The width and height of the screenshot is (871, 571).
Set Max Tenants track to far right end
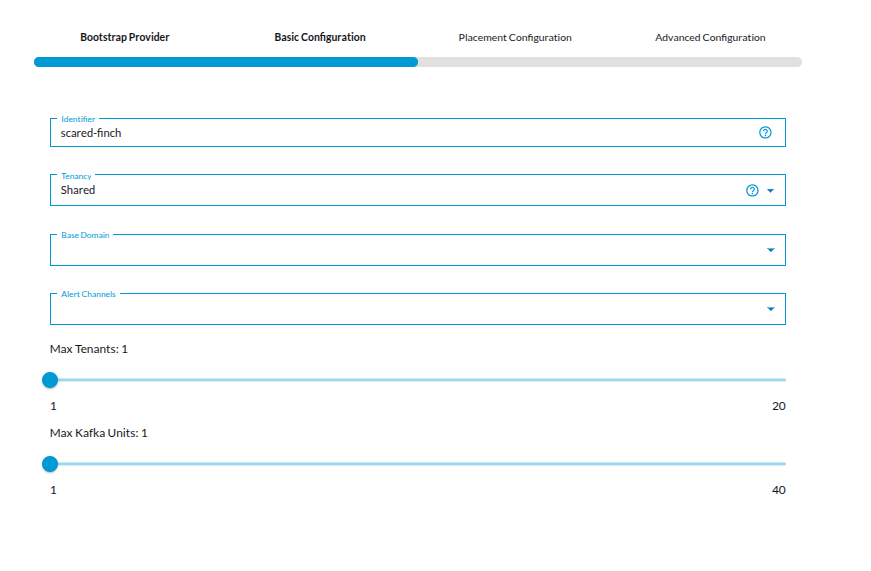point(784,380)
